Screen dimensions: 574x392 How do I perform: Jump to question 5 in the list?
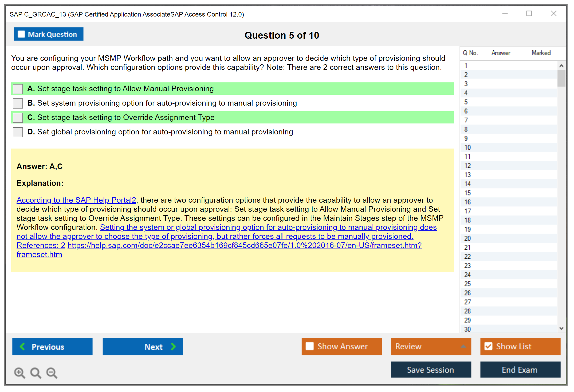tap(466, 102)
